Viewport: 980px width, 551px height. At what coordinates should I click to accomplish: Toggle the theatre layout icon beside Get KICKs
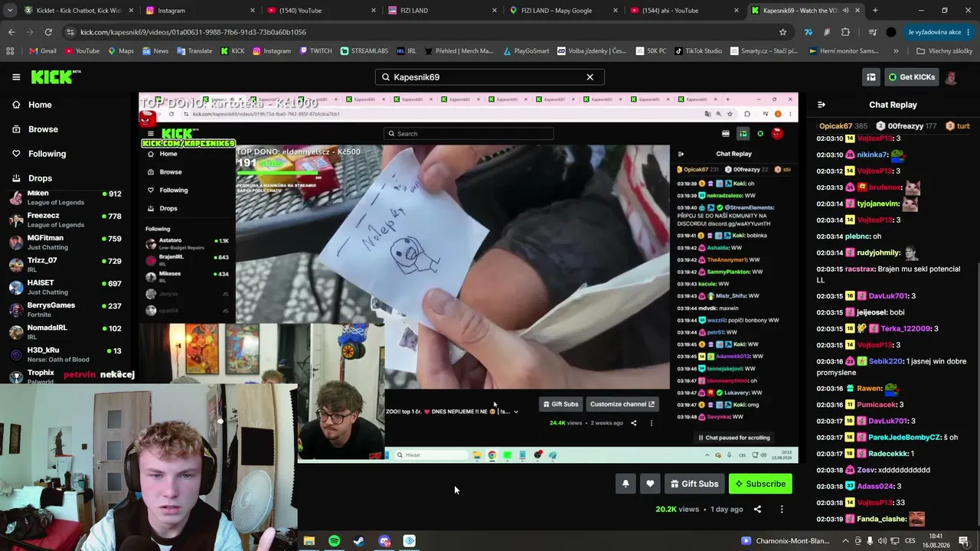871,77
